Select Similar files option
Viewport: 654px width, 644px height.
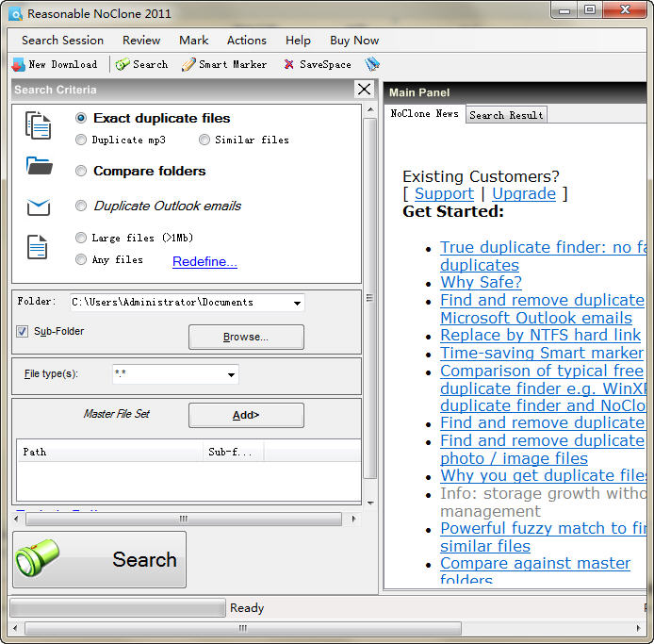coord(204,140)
